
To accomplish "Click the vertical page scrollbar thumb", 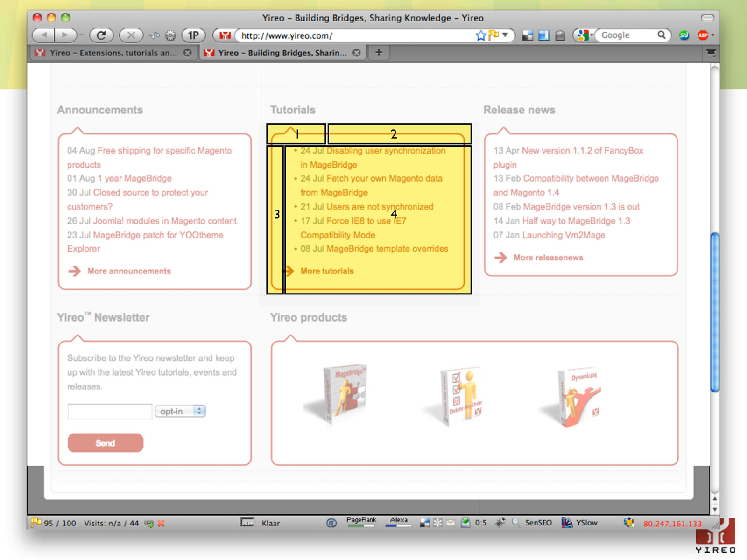I will [714, 312].
